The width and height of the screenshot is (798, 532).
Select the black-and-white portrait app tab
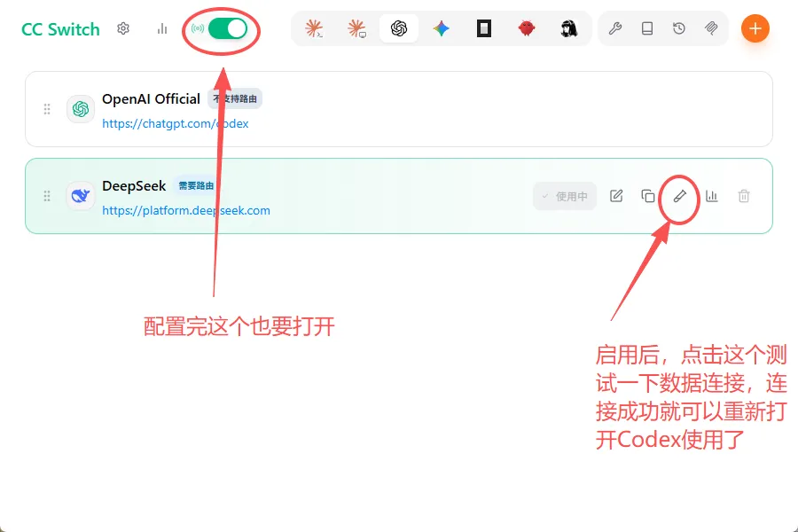(568, 28)
